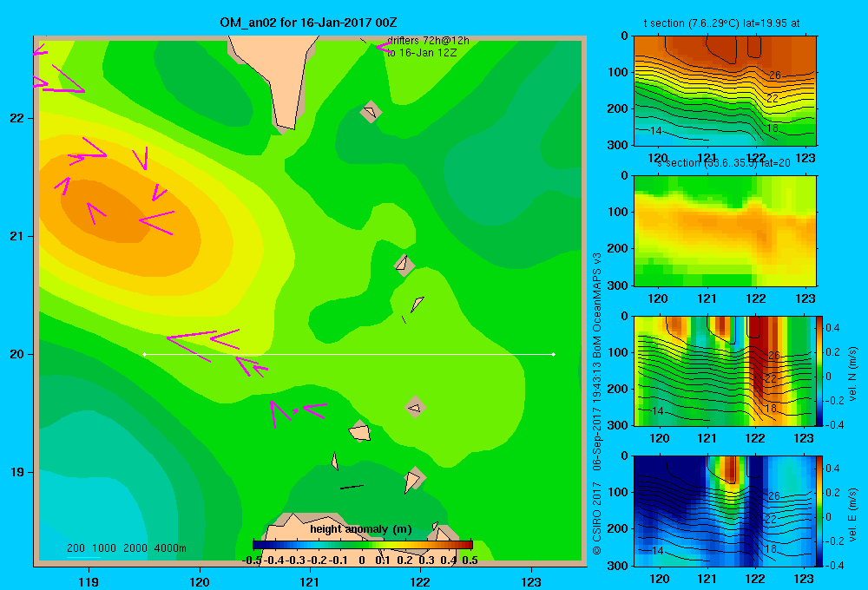Click the west endpoint diamond of the white transect
Image resolution: width=868 pixels, height=590 pixels.
click(x=144, y=354)
